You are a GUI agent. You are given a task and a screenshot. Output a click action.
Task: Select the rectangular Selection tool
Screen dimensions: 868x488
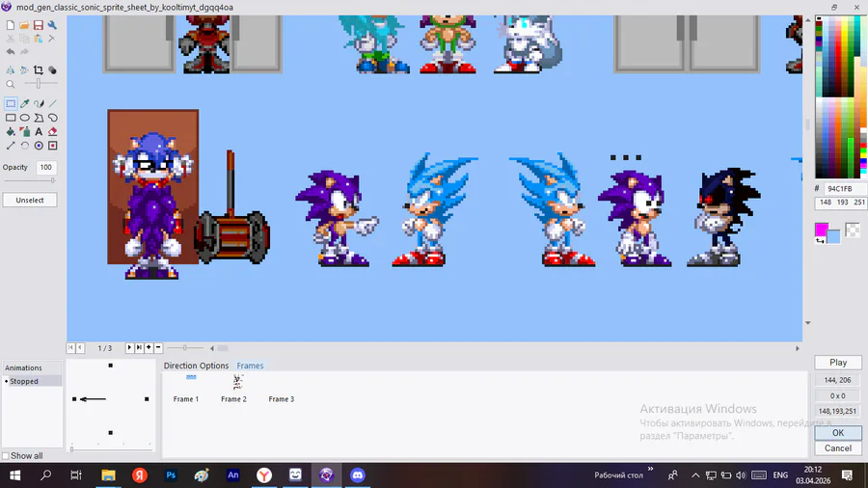point(11,103)
